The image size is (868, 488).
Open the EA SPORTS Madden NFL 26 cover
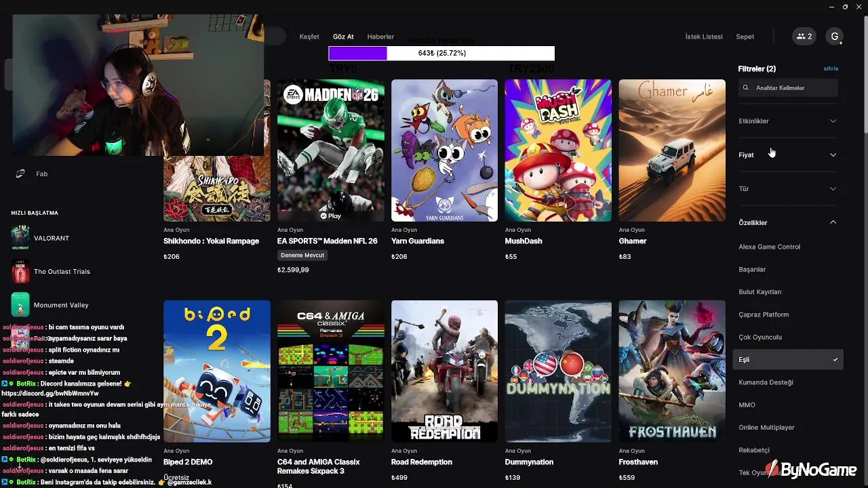(x=331, y=150)
